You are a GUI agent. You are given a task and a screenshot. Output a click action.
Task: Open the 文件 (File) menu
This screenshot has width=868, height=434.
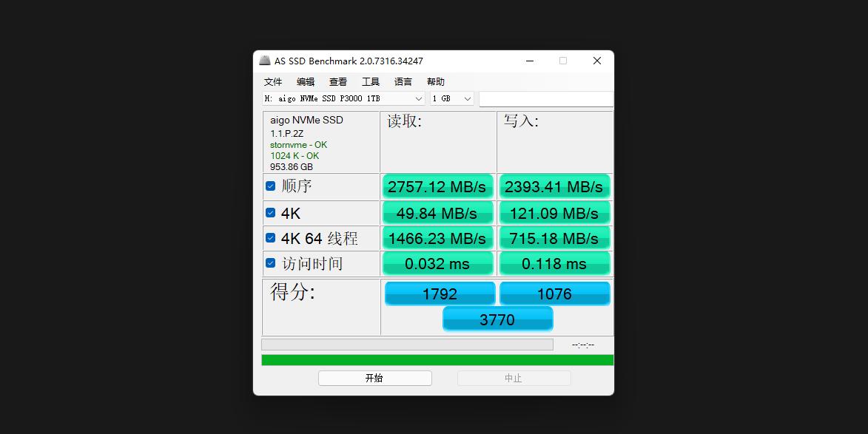coord(272,81)
